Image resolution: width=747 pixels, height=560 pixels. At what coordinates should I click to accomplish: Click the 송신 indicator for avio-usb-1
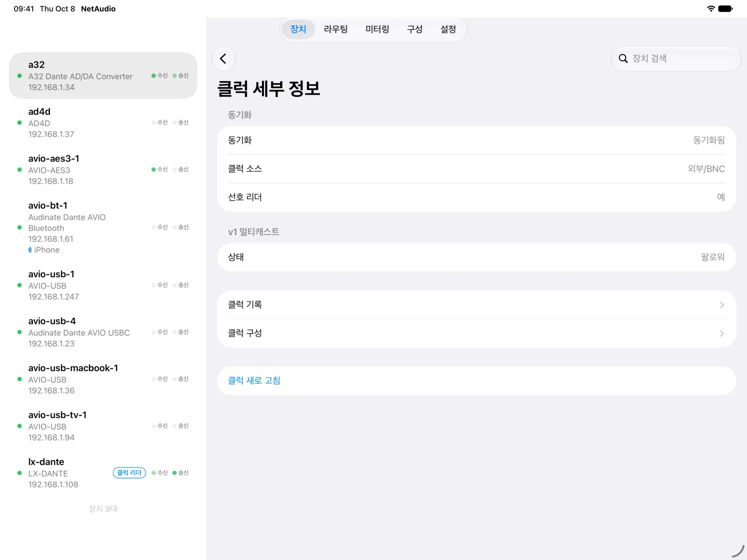point(181,285)
